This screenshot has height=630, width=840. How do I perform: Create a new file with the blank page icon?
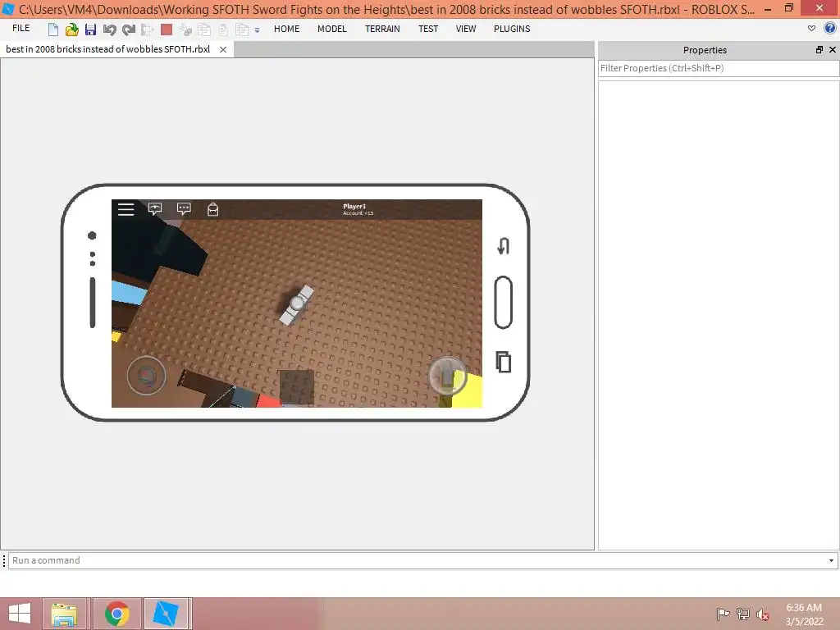[52, 30]
